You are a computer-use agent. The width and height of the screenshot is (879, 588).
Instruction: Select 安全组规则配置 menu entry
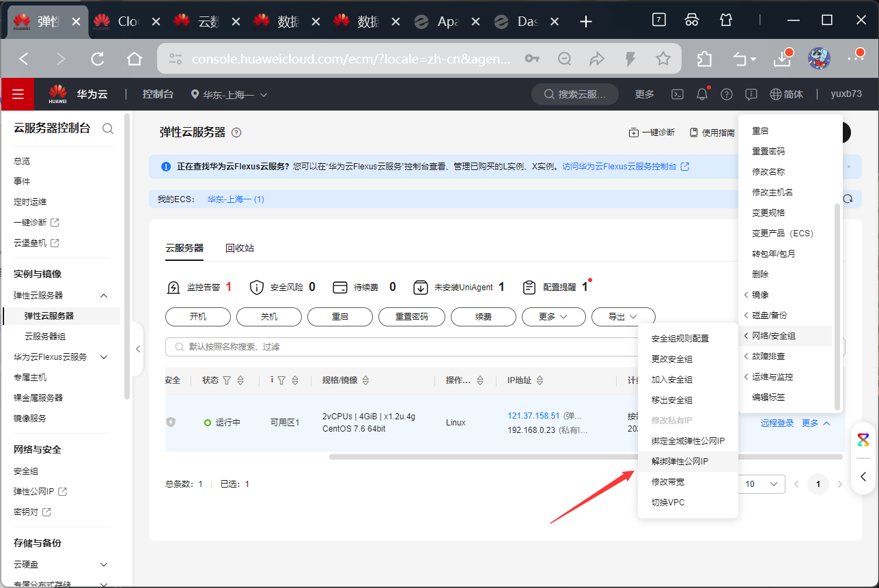pyautogui.click(x=688, y=339)
